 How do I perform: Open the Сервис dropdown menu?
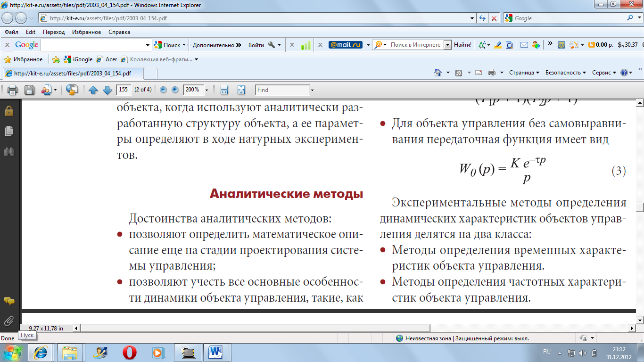(604, 73)
